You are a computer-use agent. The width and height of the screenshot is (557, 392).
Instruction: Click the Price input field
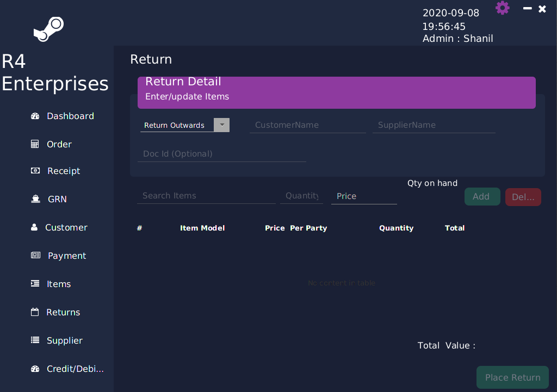[x=364, y=196]
